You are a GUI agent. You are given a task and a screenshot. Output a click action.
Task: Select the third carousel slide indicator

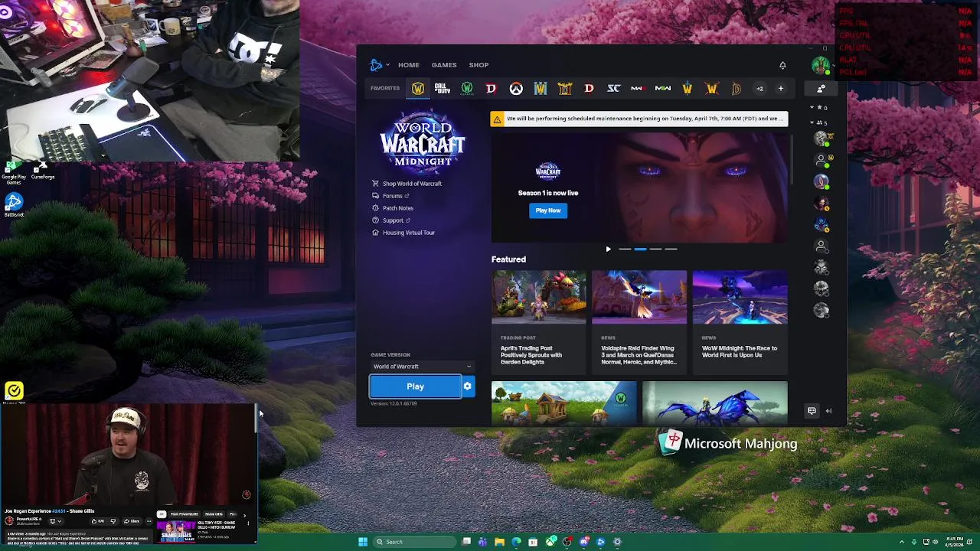[x=655, y=249]
